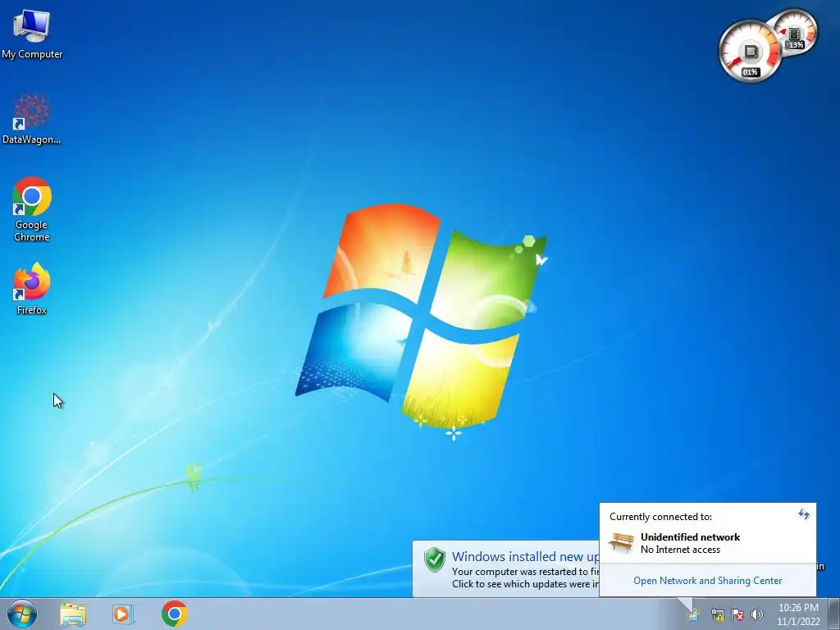Click the green shield icon in update balloon
840x630 pixels.
(435, 559)
